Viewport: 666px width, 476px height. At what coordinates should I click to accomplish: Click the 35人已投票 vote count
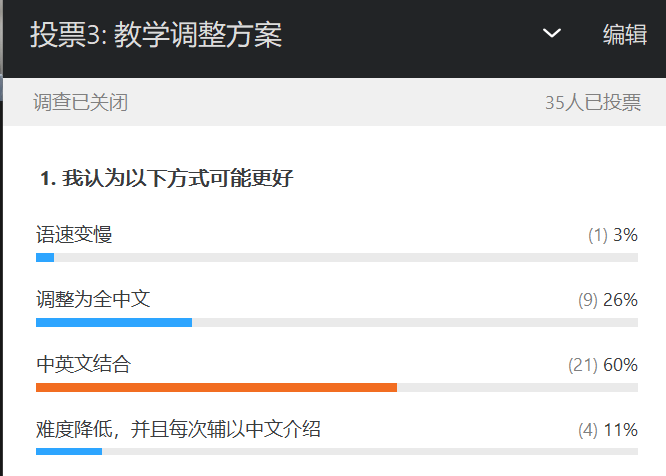pos(593,102)
